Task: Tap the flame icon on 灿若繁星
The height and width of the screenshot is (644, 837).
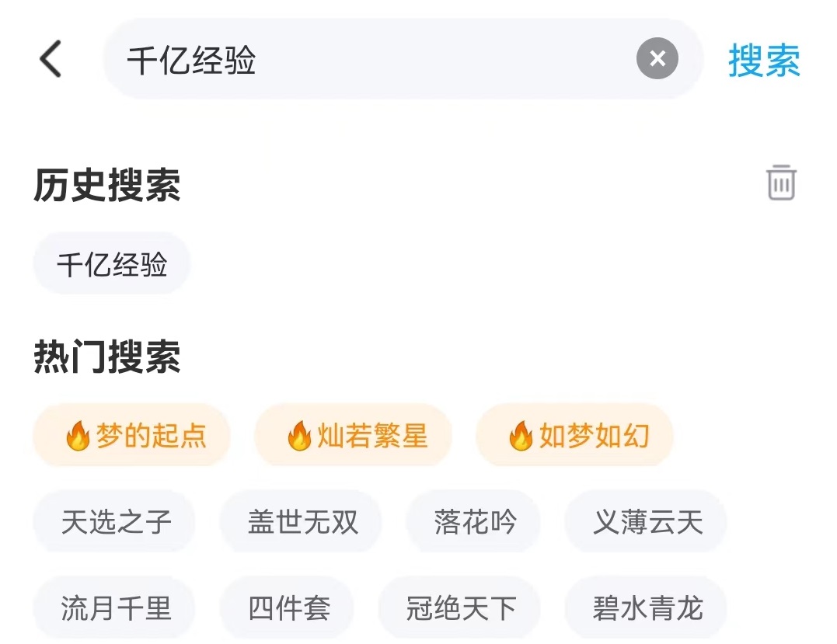Action: tap(299, 437)
